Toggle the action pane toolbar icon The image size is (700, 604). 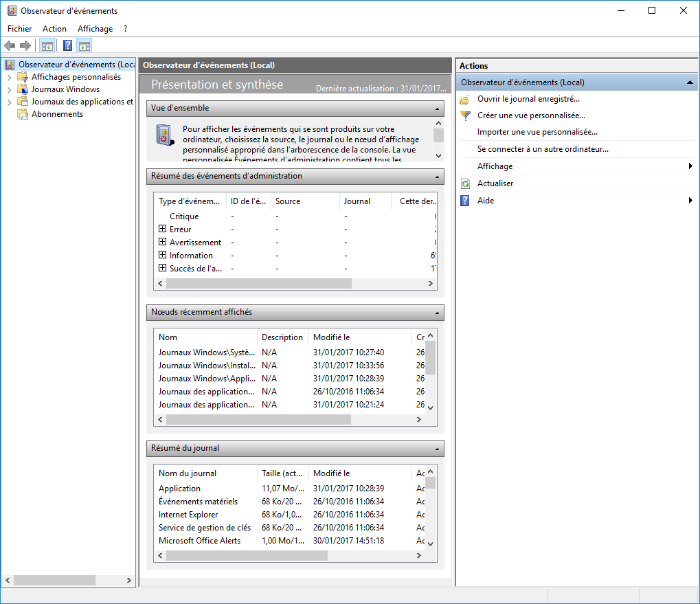tap(84, 46)
